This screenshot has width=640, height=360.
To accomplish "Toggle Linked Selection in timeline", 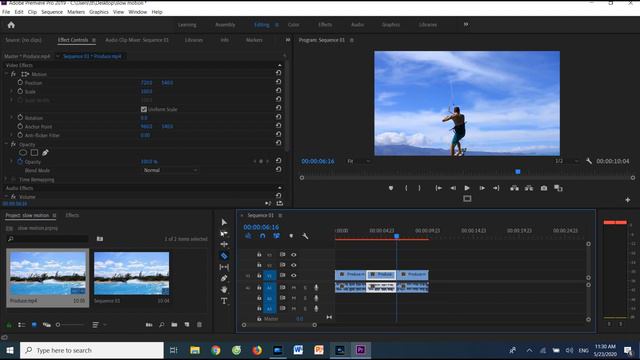I will pos(276,236).
